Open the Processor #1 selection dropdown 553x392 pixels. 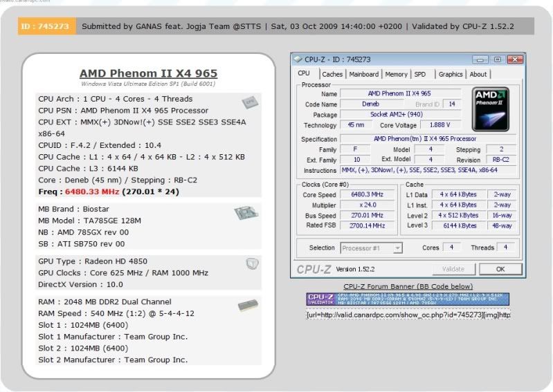(371, 248)
